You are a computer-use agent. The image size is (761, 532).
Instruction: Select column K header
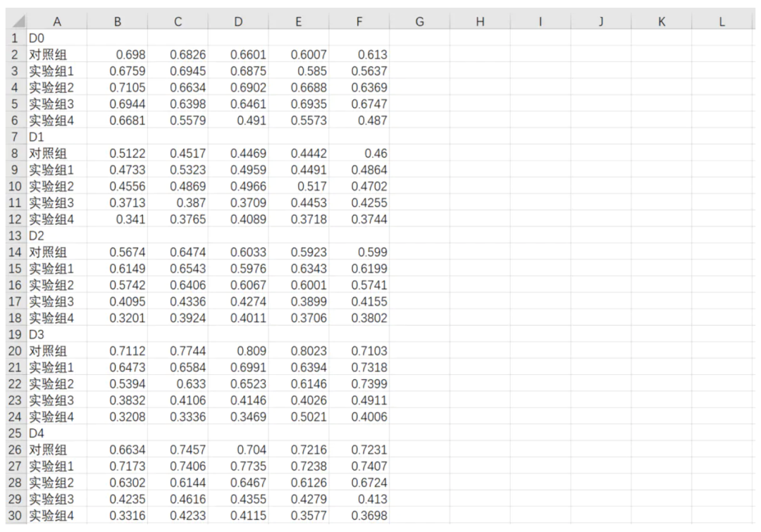(x=661, y=21)
